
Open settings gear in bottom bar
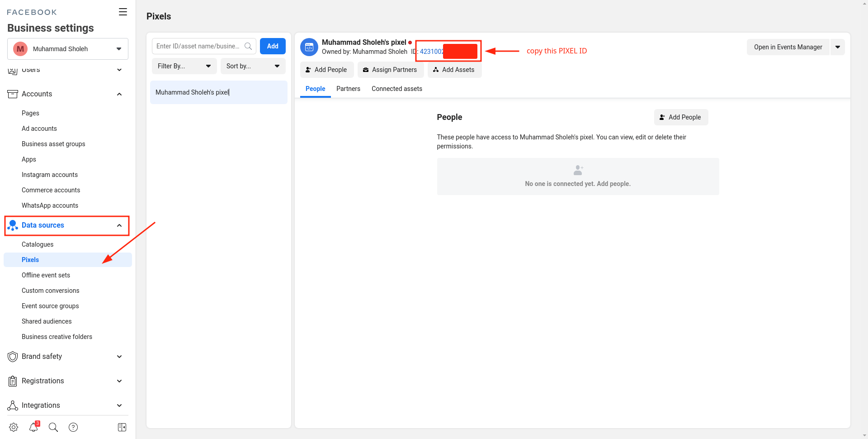tap(14, 427)
